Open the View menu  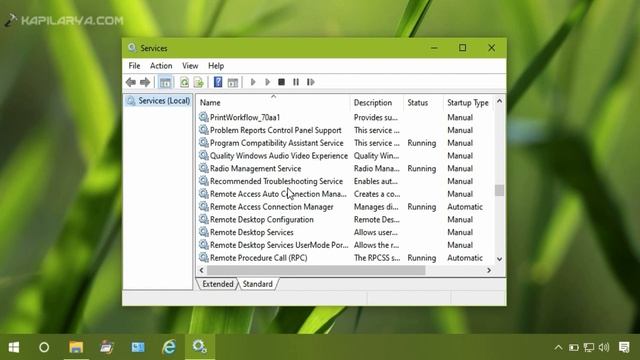pyautogui.click(x=190, y=66)
